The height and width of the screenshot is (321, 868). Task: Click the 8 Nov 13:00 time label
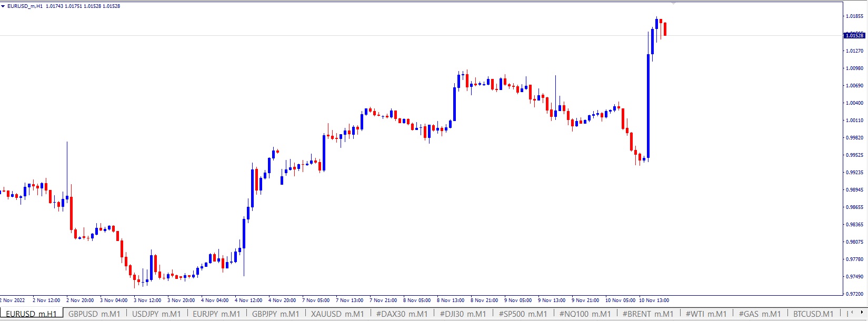(x=451, y=300)
